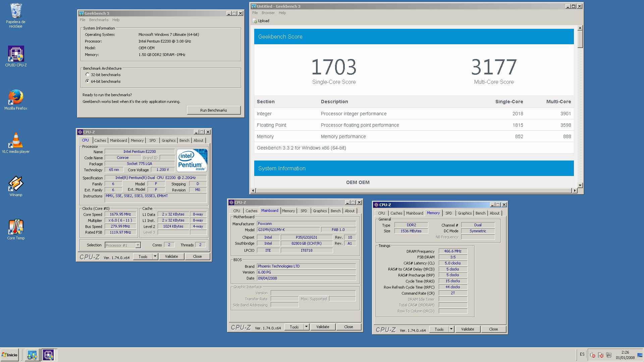644x362 pixels.
Task: Select 32-bit benchmarks option
Action: (x=88, y=75)
